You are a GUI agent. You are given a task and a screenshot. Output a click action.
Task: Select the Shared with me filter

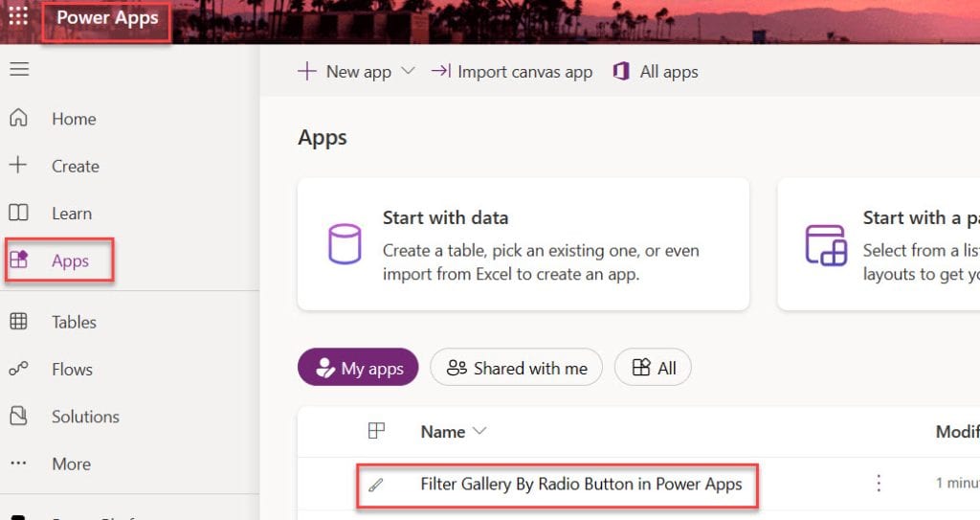[516, 368]
